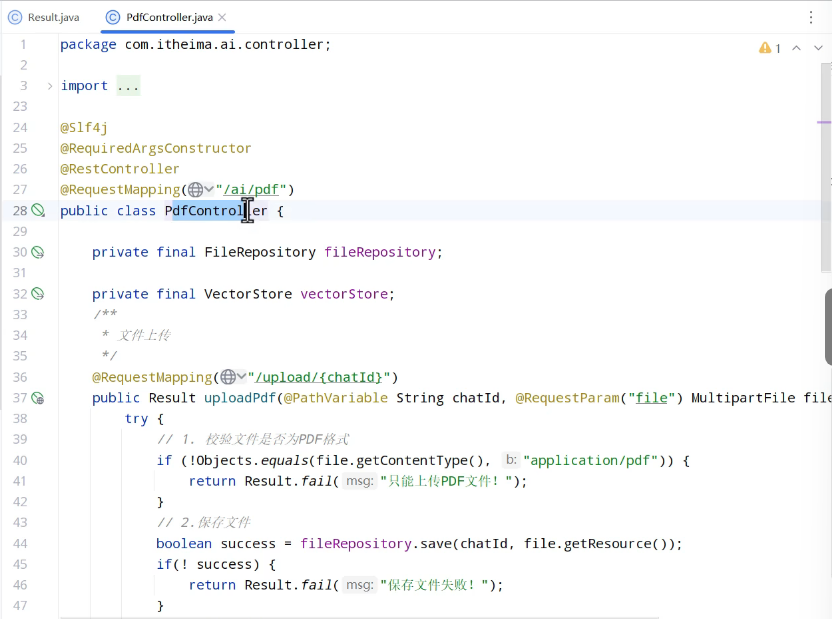Click the uploadPdf method name

240,398
